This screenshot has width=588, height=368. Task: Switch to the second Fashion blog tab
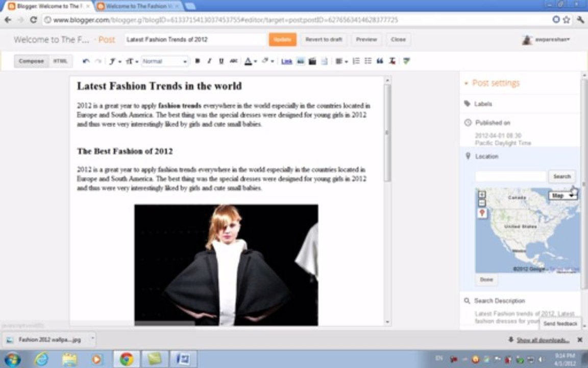pyautogui.click(x=139, y=6)
